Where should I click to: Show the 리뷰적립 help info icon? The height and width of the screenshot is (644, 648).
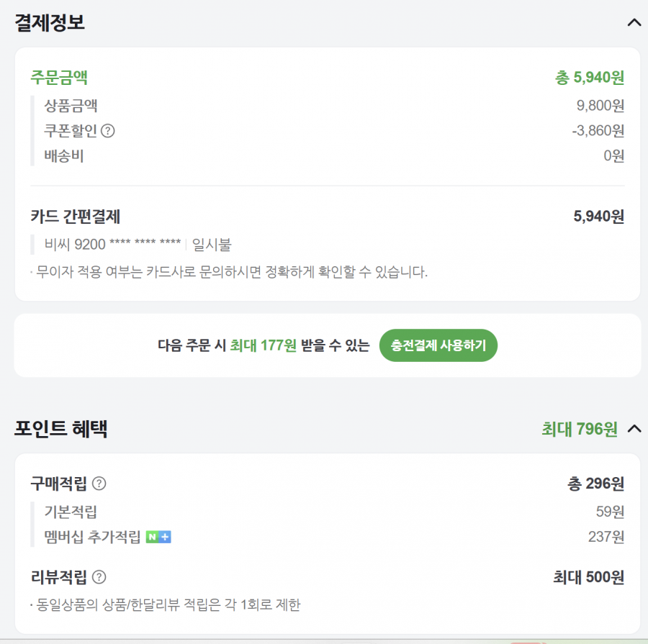pos(99,577)
